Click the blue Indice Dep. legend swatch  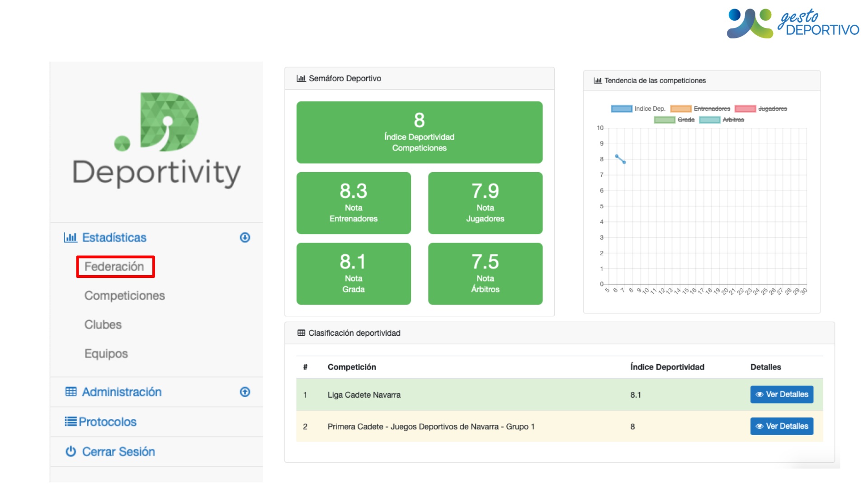622,109
